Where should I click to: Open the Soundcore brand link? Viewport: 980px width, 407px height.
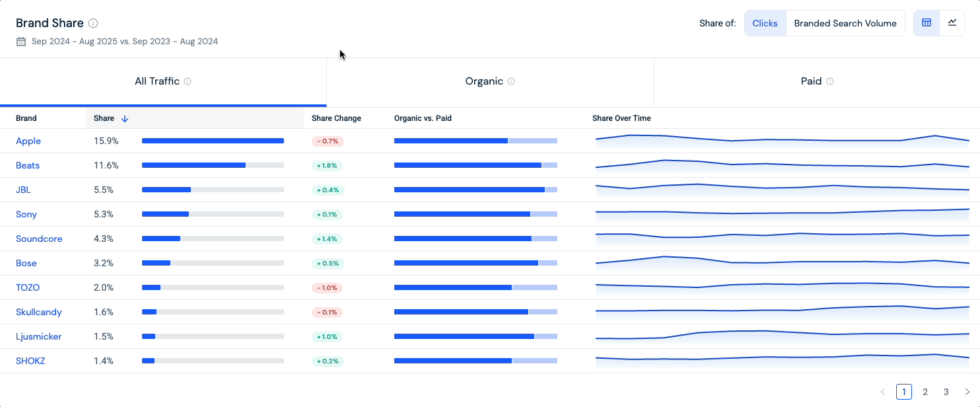click(39, 239)
